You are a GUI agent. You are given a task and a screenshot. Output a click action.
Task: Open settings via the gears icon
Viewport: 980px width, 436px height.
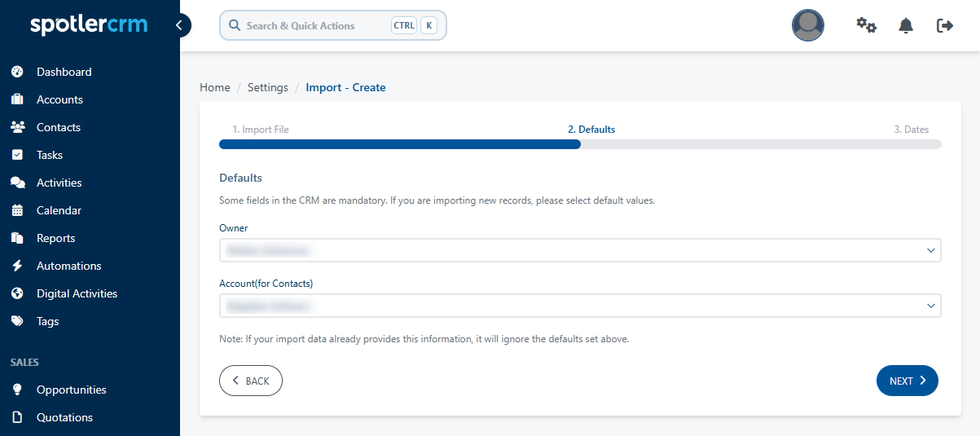pos(866,25)
